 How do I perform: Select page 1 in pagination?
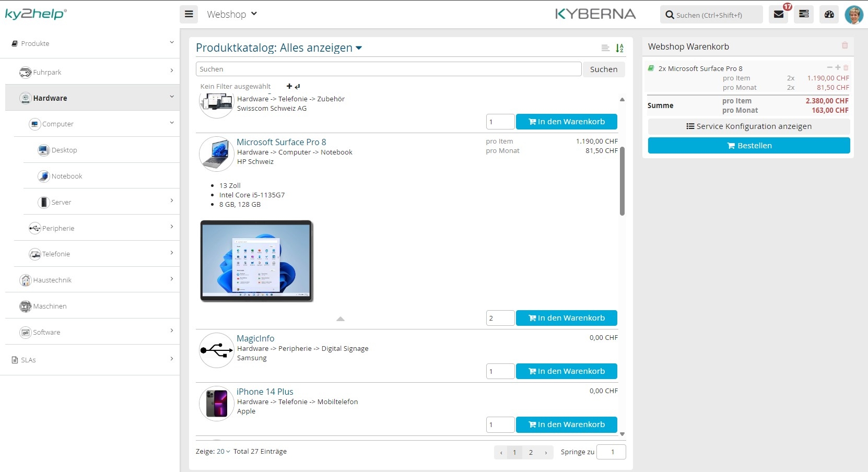[514, 452]
